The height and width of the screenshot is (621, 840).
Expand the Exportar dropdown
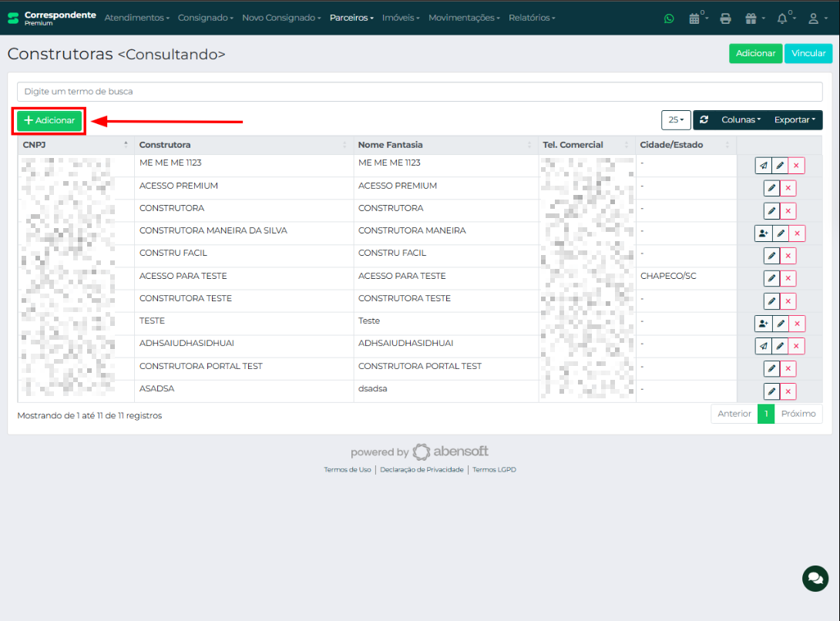click(795, 120)
